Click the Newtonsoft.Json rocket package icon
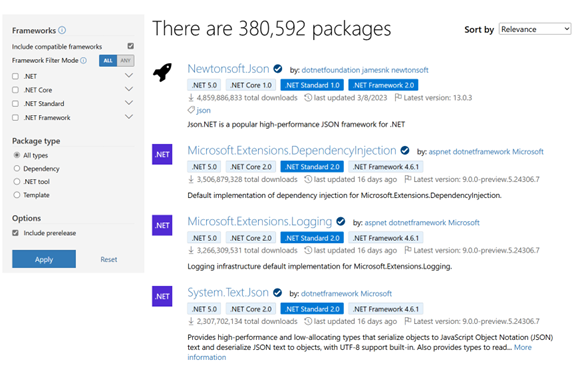Image resolution: width=580 pixels, height=371 pixels. click(162, 72)
